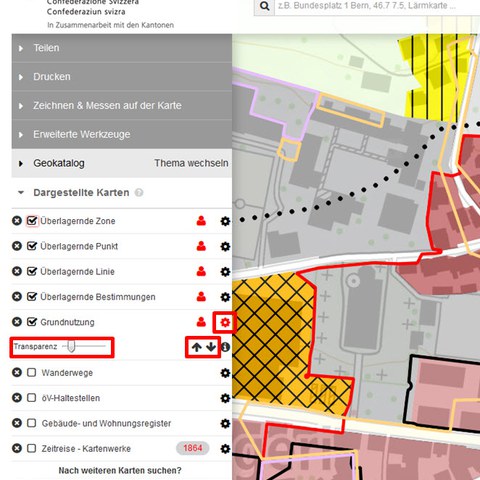Viewport: 480px width, 480px height.
Task: Open the Dargestellte Karten help icon
Action: 139,193
